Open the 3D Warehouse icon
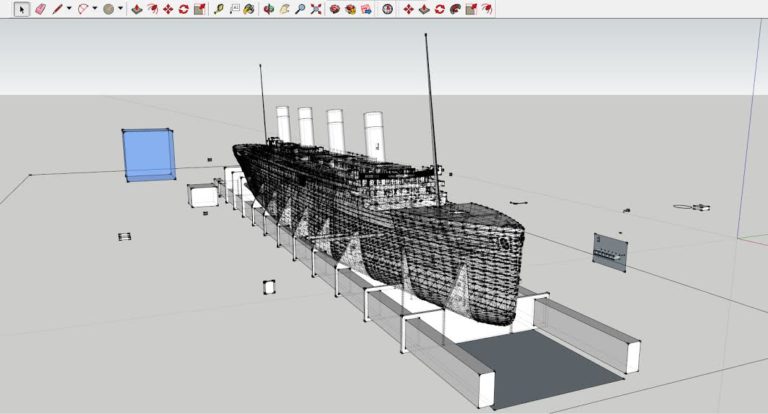The height and width of the screenshot is (414, 768). 335,9
